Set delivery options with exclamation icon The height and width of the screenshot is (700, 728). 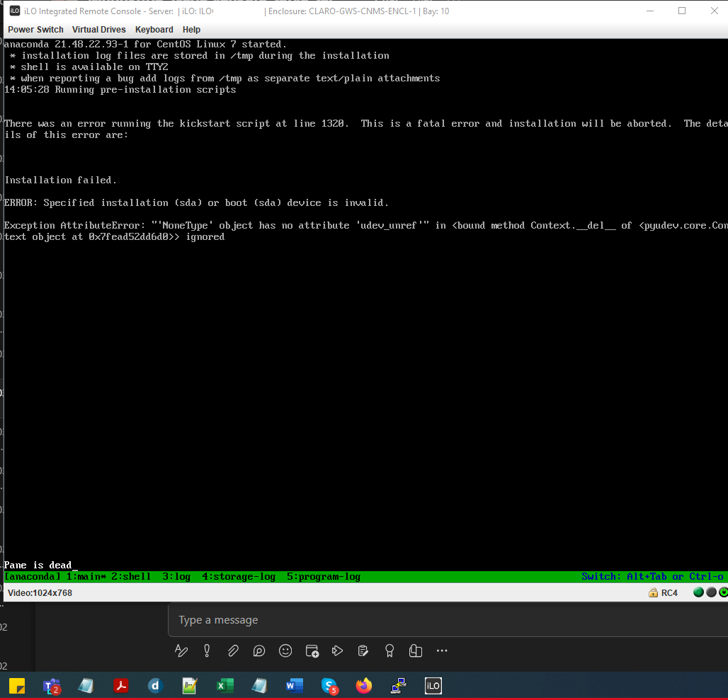click(x=207, y=651)
